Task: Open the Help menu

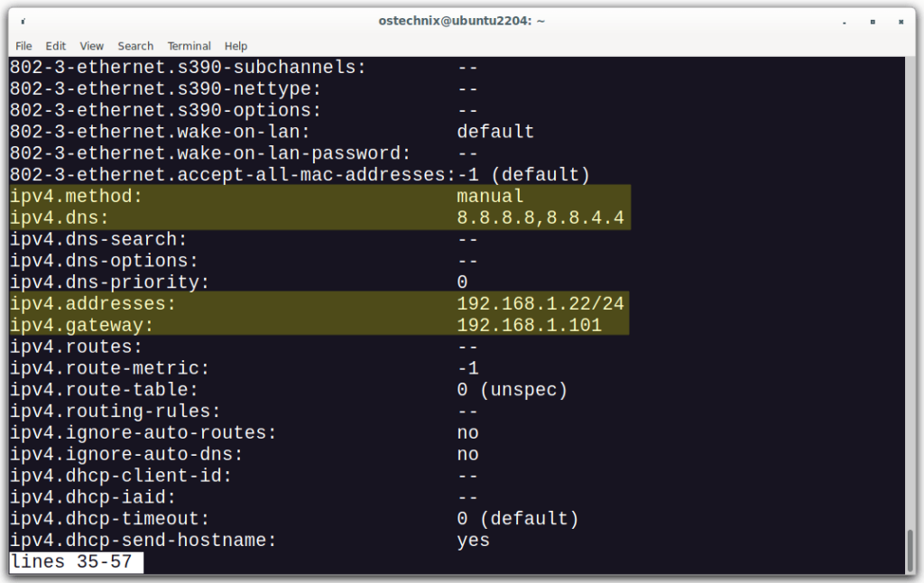Action: [x=236, y=46]
